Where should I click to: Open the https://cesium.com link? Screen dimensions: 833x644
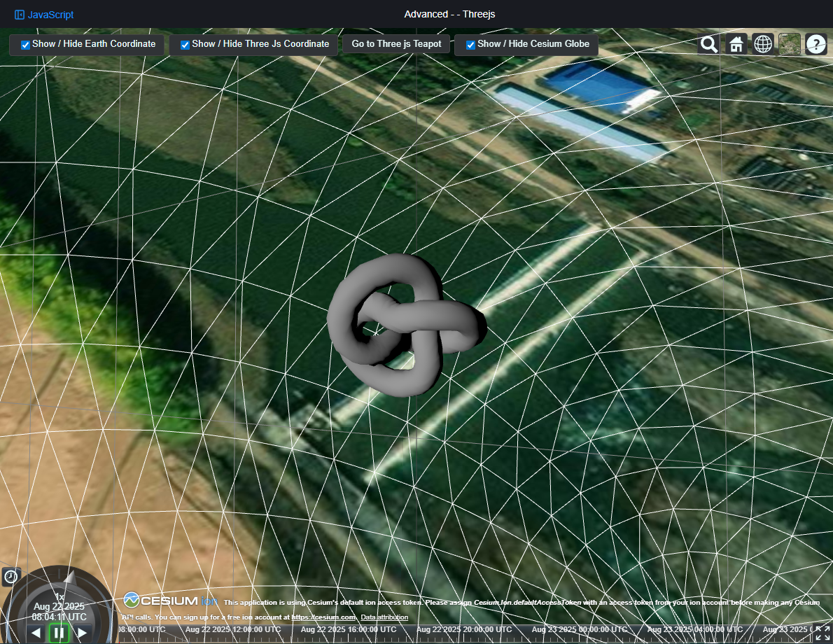[x=323, y=617]
